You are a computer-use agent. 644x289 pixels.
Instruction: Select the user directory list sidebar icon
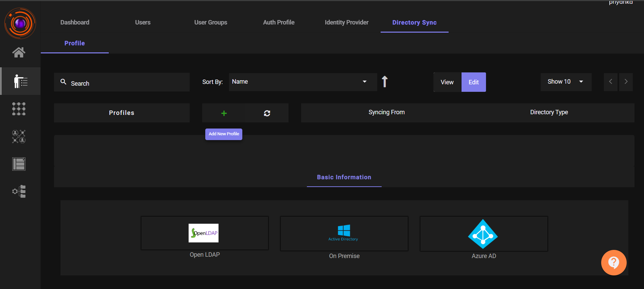20,81
